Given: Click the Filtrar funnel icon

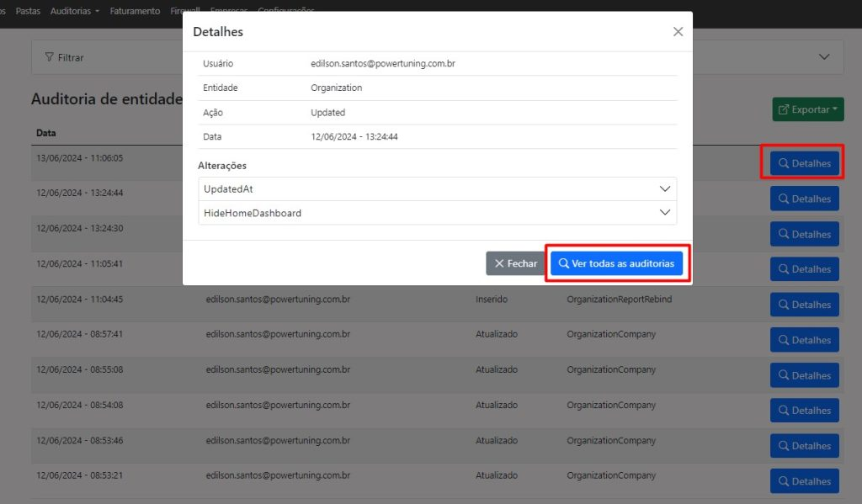Looking at the screenshot, I should point(49,58).
